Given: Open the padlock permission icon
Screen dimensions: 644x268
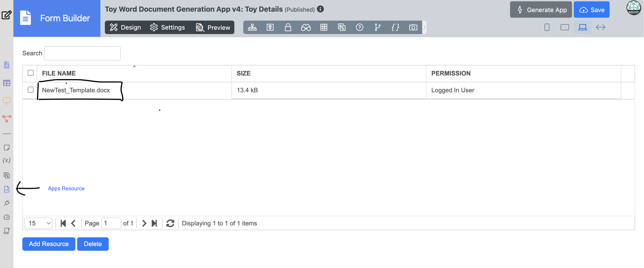Looking at the screenshot, I should coord(288,27).
